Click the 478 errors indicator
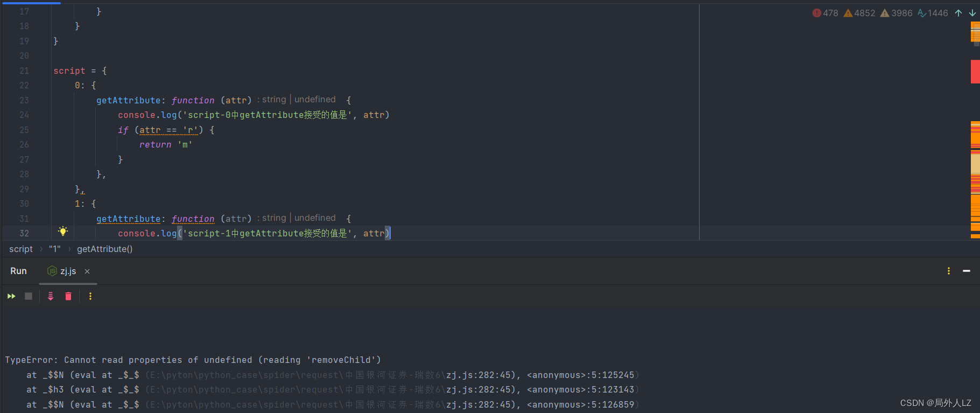 [826, 13]
